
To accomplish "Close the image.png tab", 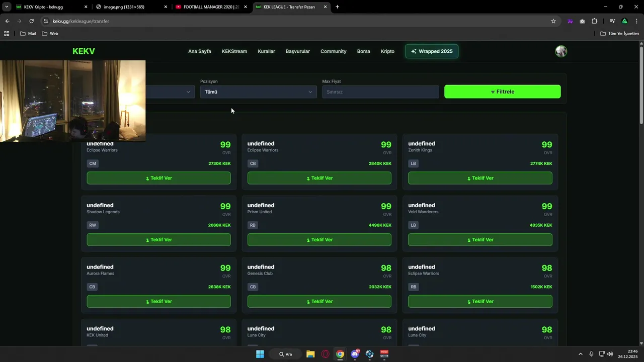I will click(166, 7).
